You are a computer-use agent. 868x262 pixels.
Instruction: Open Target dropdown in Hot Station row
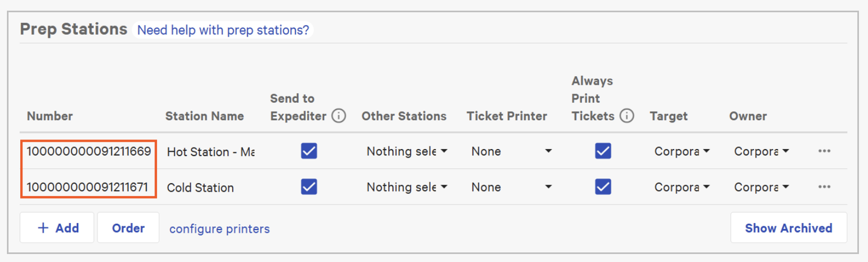tap(682, 151)
